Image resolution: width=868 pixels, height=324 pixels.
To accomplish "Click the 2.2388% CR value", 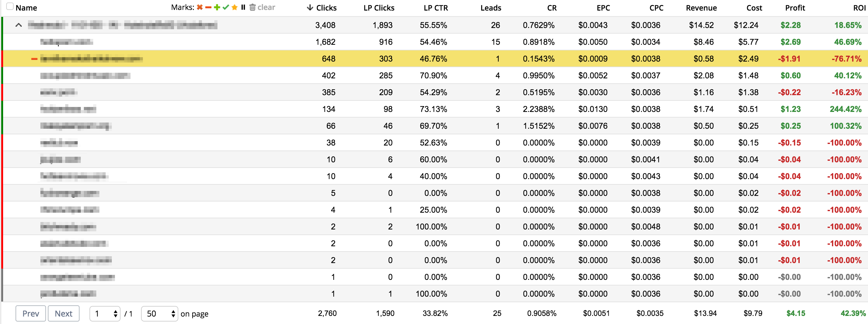I will (538, 109).
